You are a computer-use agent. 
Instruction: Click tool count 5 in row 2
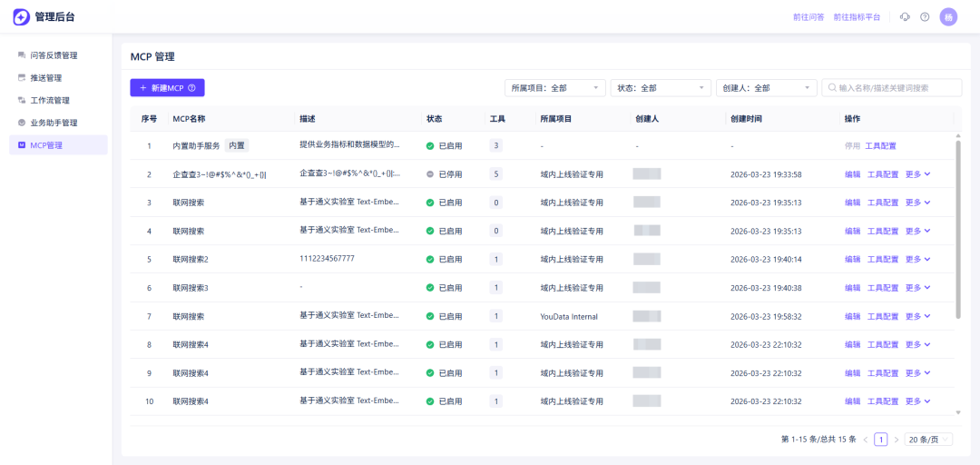click(496, 174)
